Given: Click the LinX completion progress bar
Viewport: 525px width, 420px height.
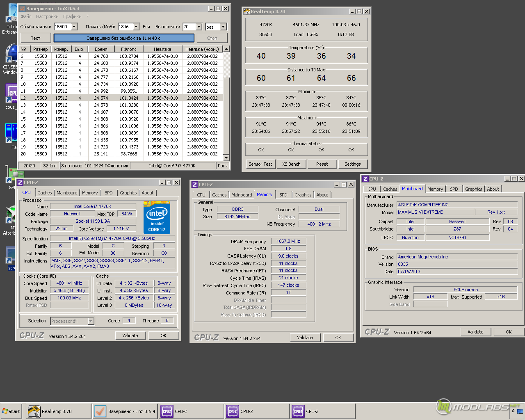Looking at the screenshot, I should [124, 38].
